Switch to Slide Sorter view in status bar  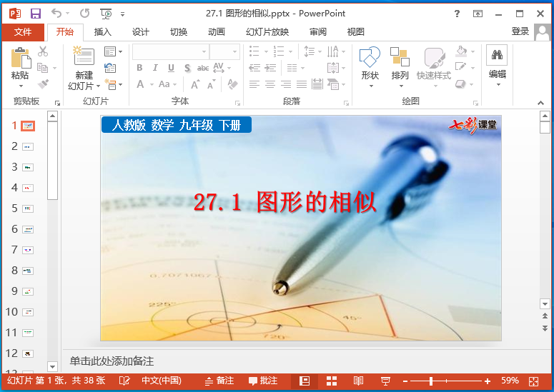tap(332, 381)
